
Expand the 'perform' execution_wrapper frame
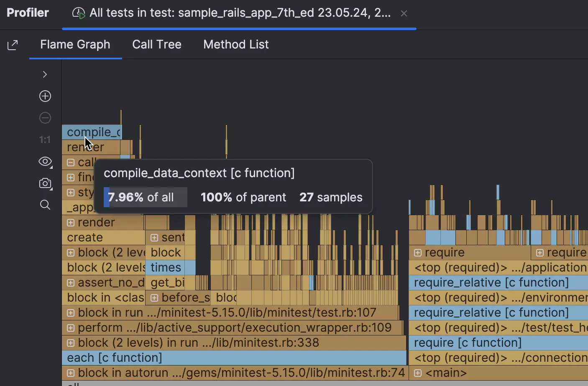(x=71, y=328)
